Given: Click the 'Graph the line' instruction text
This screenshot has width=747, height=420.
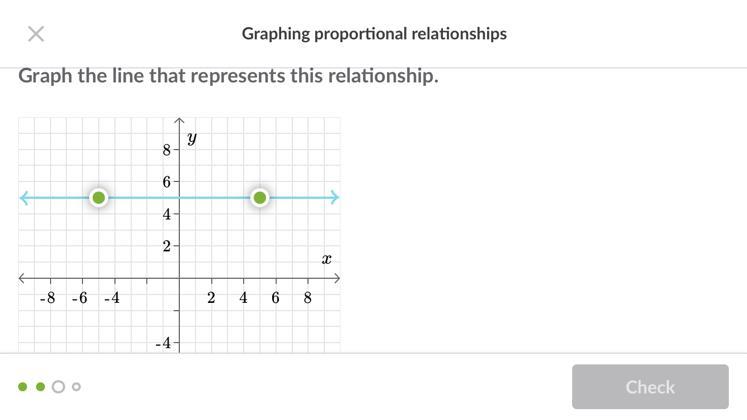Looking at the screenshot, I should [228, 76].
